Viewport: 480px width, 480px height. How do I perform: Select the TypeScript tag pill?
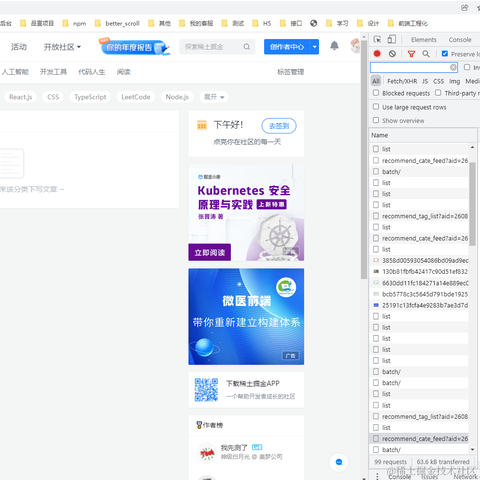(90, 97)
